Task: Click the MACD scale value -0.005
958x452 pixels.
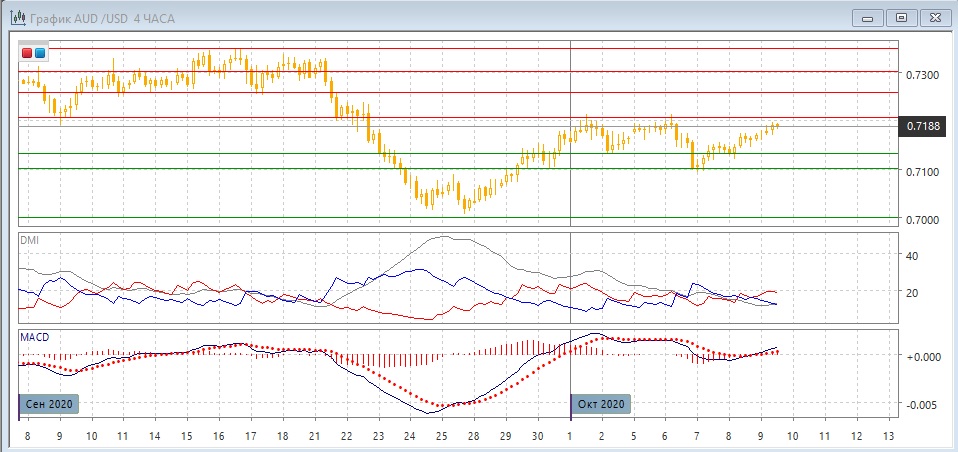Action: (921, 405)
